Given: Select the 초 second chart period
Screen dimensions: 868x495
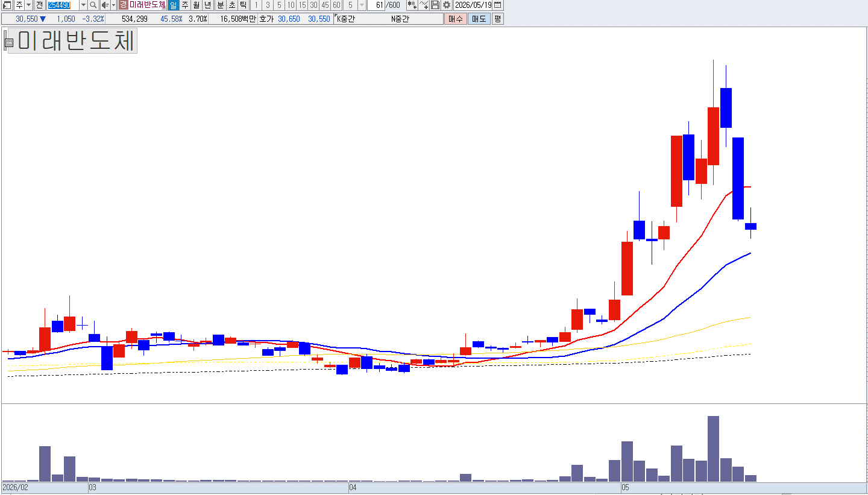Looking at the screenshot, I should 232,5.
